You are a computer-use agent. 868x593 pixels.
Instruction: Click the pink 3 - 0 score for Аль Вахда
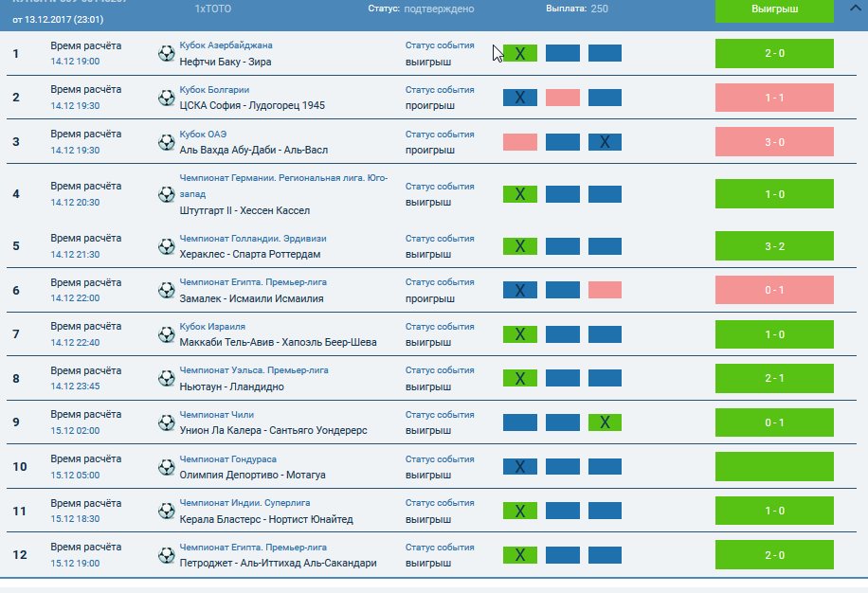coord(774,142)
